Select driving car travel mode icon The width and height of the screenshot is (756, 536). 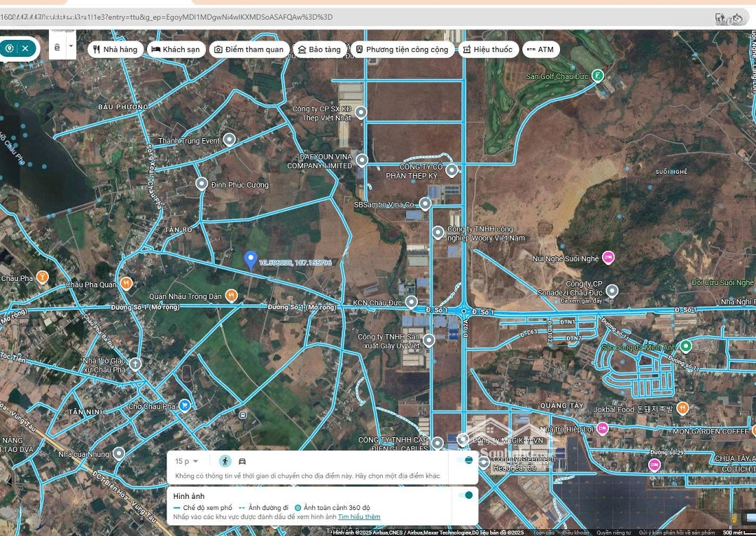242,461
